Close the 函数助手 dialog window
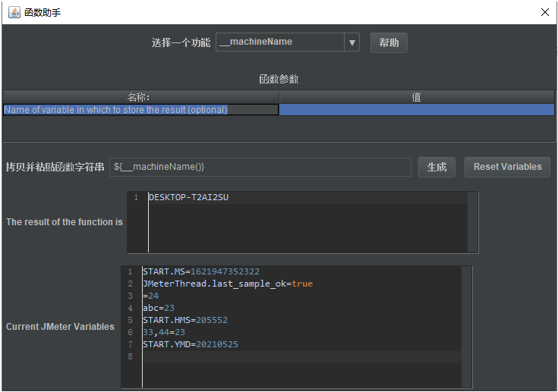The width and height of the screenshot is (558, 392). [544, 12]
